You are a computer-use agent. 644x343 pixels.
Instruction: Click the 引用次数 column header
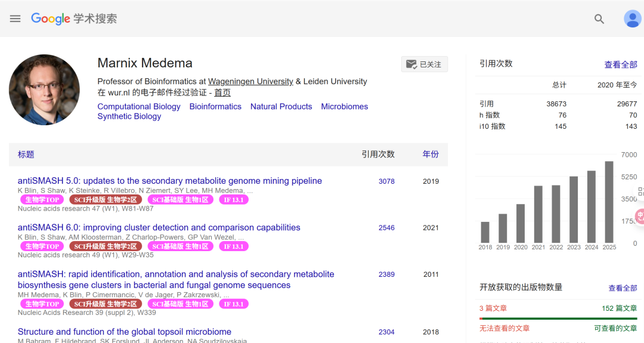(x=378, y=154)
